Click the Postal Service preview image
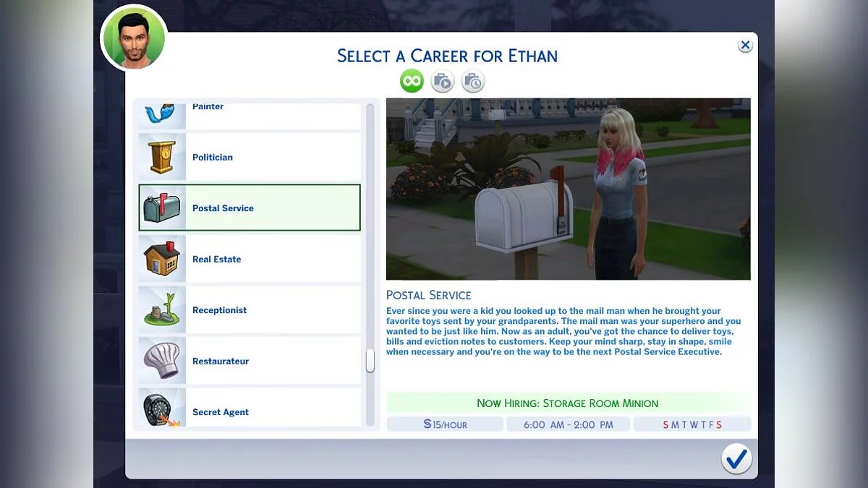The width and height of the screenshot is (868, 488). [x=569, y=189]
